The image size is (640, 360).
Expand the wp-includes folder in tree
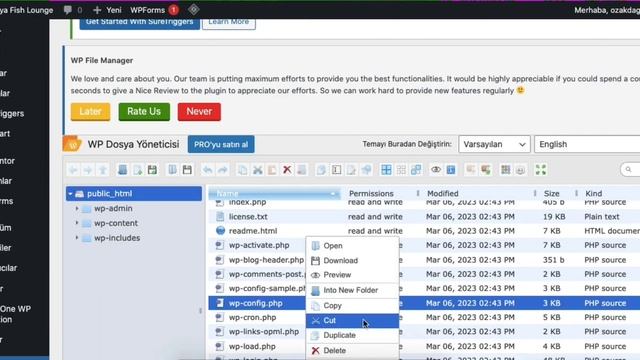pos(77,238)
